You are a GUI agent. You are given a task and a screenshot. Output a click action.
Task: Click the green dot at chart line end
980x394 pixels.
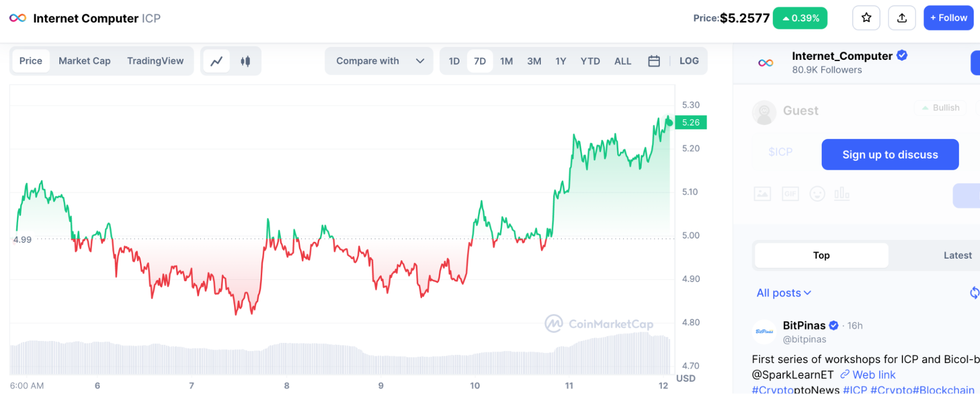click(669, 122)
